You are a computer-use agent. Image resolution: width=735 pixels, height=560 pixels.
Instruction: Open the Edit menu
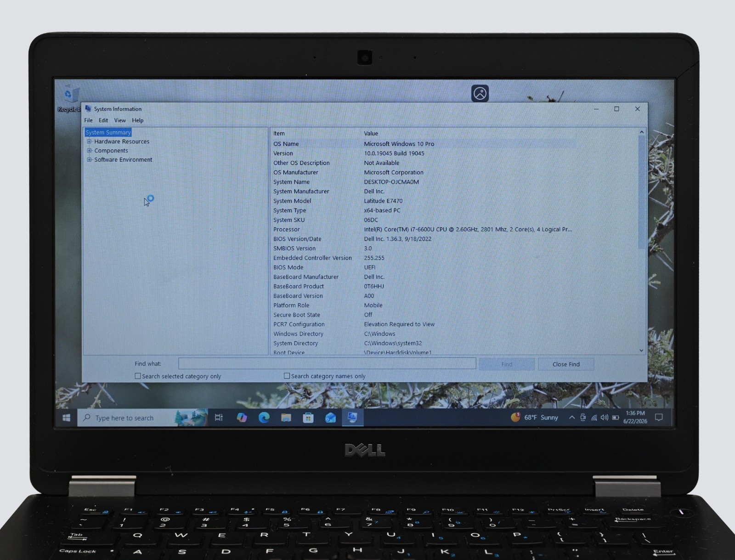click(x=103, y=120)
